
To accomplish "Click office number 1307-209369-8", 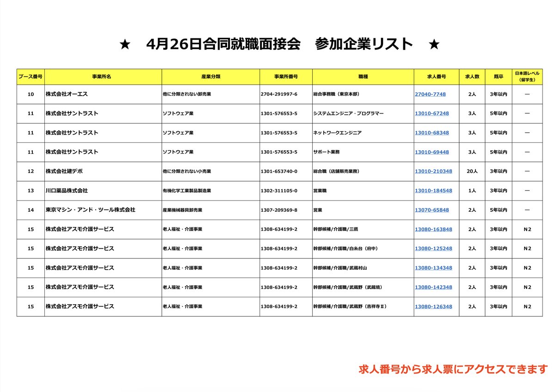I will 279,210.
